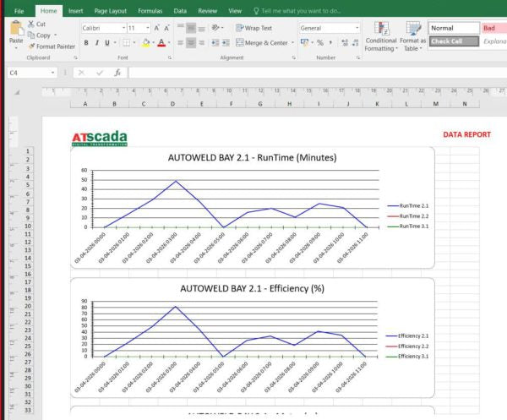Select the RunTime (Minutes) chart title

coord(252,158)
